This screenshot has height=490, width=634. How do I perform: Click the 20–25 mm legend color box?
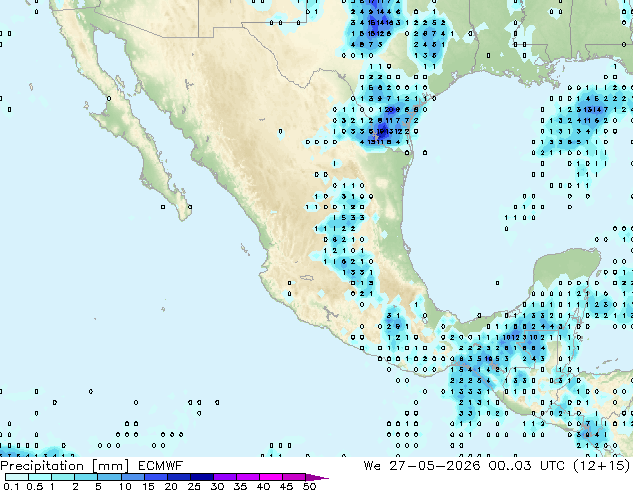(x=178, y=477)
